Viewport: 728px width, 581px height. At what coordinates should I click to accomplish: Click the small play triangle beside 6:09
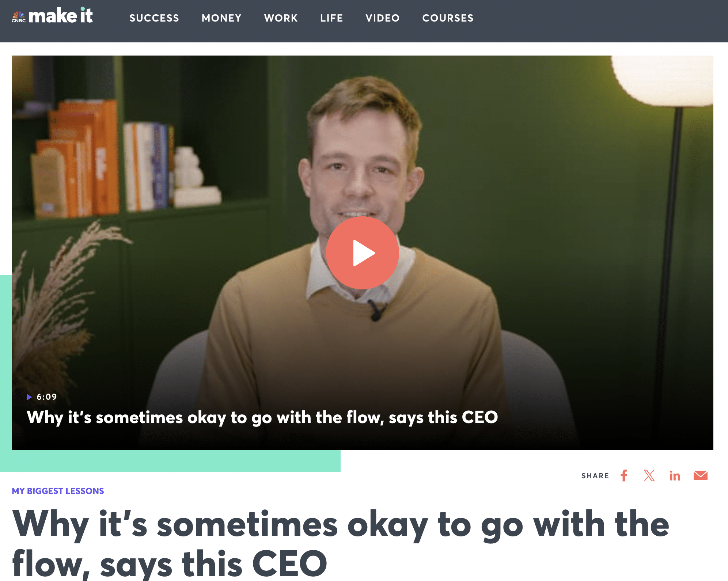(29, 397)
